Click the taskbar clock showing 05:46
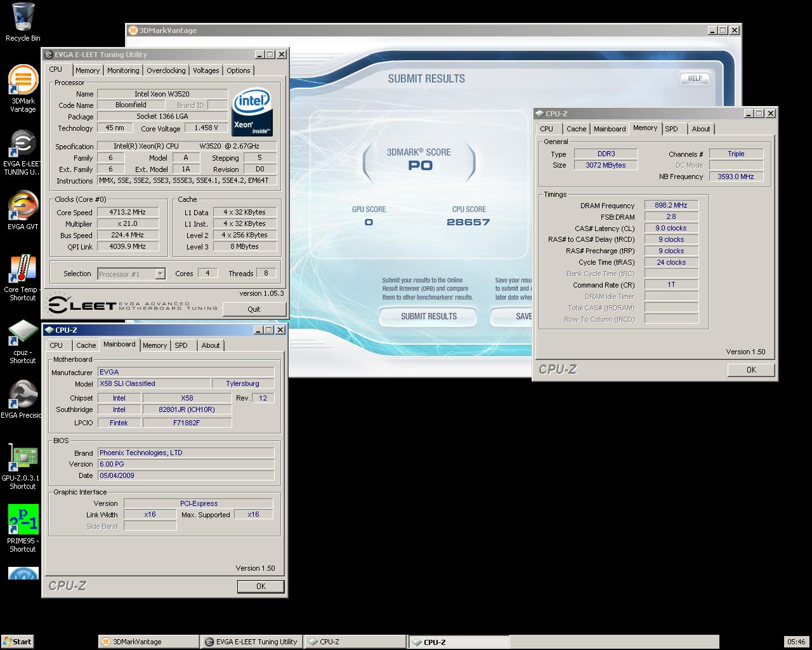This screenshot has width=812, height=650. [x=796, y=642]
